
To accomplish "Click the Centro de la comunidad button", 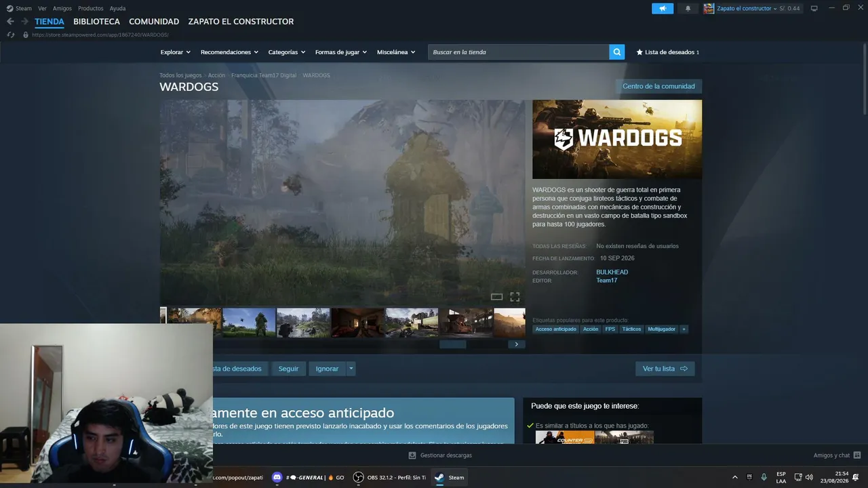I will (x=658, y=87).
